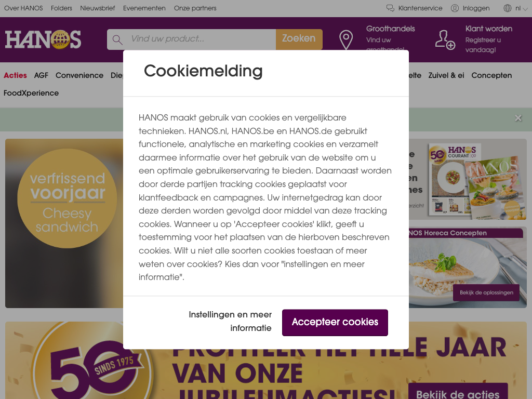Open the Folders link in top bar
The image size is (532, 399).
(x=61, y=8)
